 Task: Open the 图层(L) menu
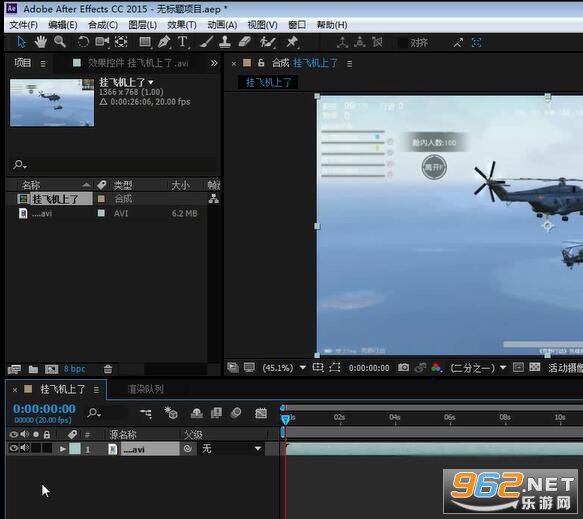142,25
